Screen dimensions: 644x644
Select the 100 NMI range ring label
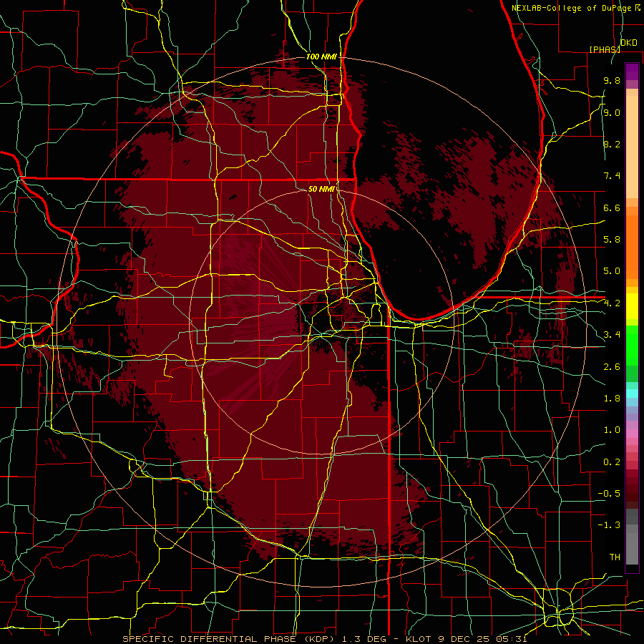pos(321,57)
